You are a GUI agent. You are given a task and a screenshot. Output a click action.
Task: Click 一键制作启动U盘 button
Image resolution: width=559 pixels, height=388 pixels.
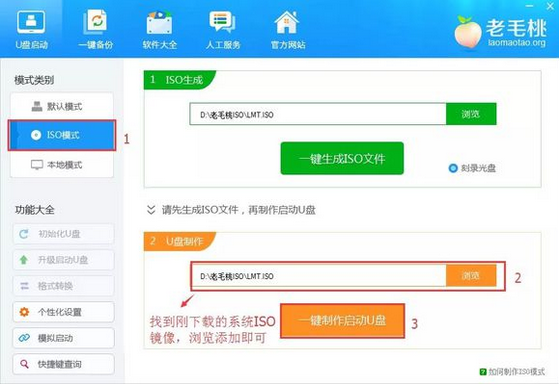point(342,321)
